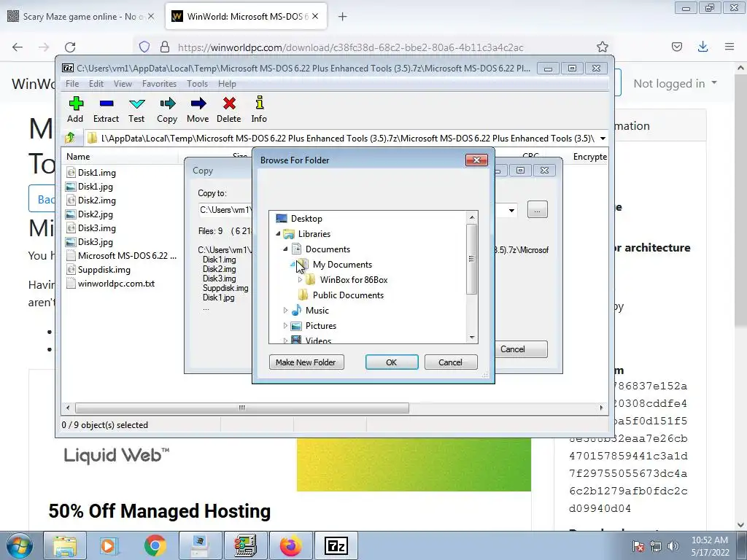Click the Make New Folder button
The height and width of the screenshot is (560, 747).
pyautogui.click(x=306, y=362)
